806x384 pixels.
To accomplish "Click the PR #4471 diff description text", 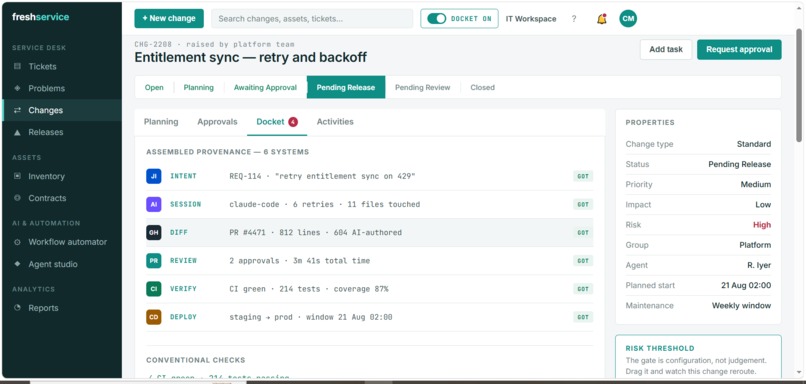I will 316,232.
